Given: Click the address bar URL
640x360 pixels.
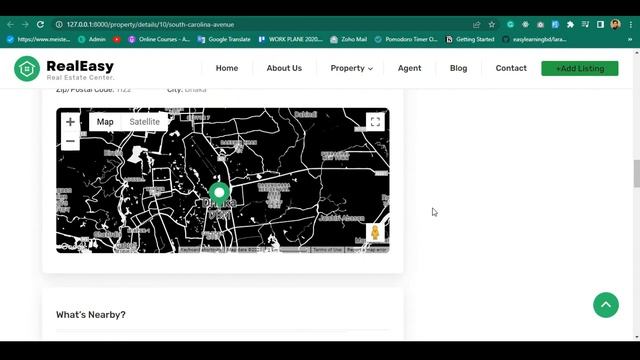Looking at the screenshot, I should click(x=150, y=24).
